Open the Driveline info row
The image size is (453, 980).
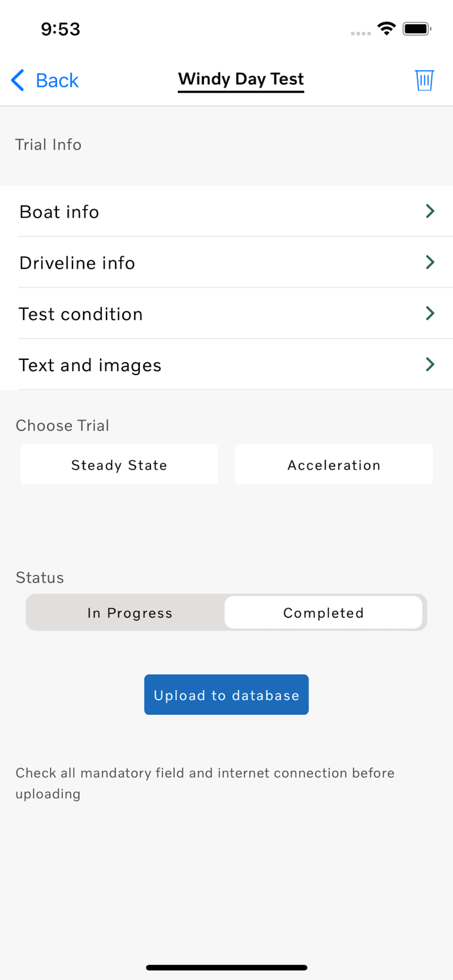click(196, 263)
